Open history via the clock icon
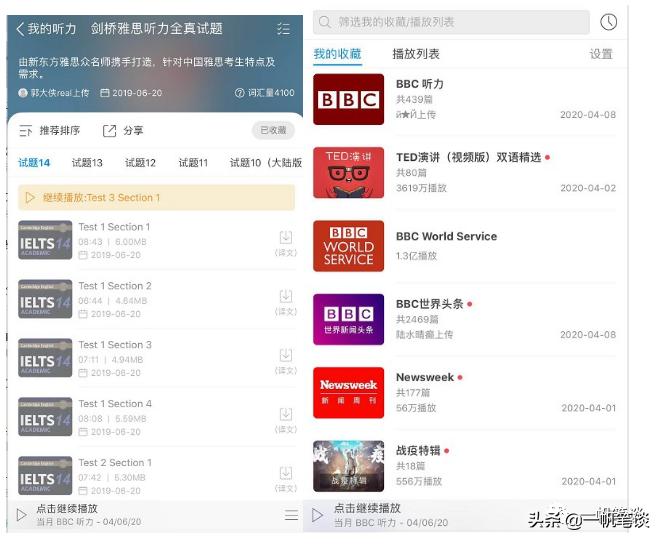This screenshot has height=544, width=665. (609, 22)
